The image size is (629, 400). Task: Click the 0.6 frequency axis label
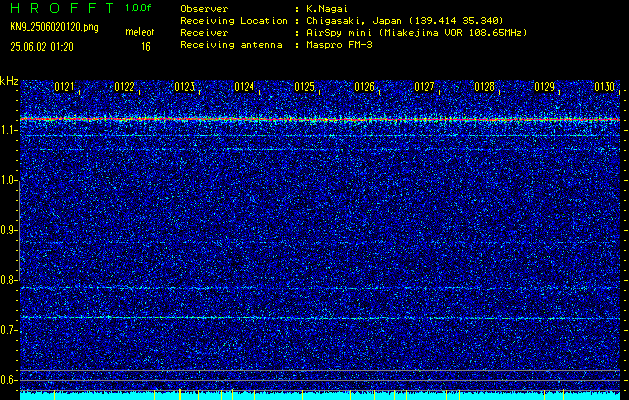click(x=9, y=380)
